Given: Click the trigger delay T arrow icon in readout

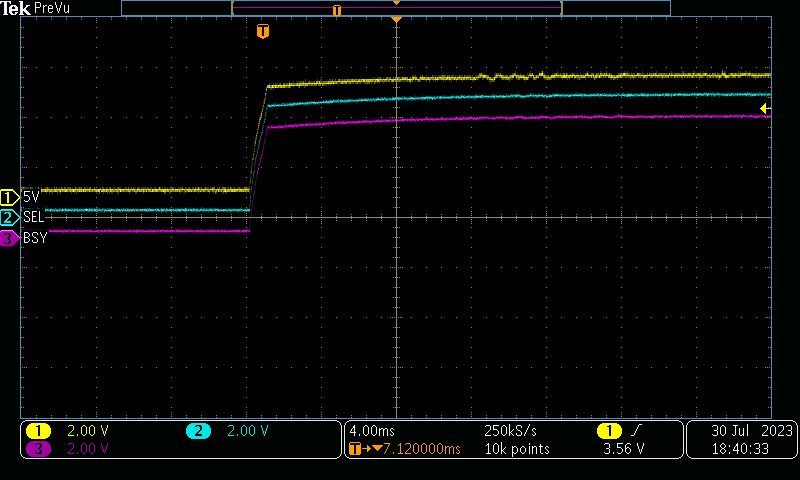Looking at the screenshot, I should 365,449.
